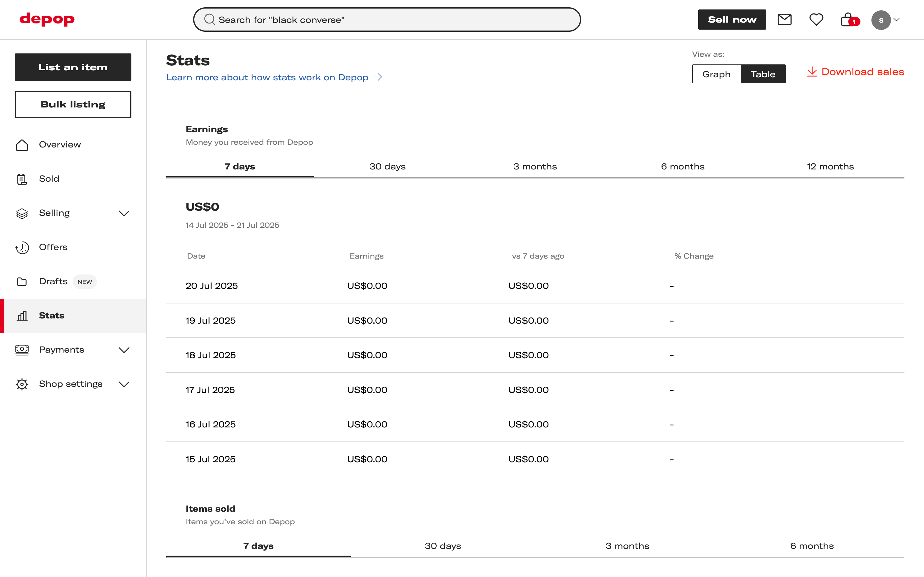The image size is (924, 577).
Task: Open Learn more about how stats work
Action: [x=267, y=77]
